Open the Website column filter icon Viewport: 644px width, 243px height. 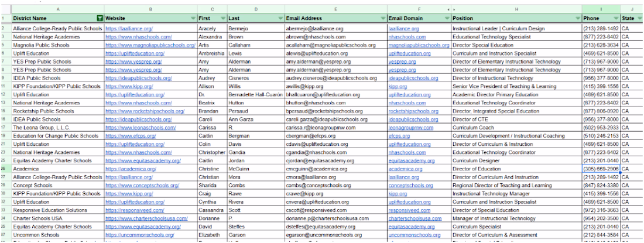click(x=193, y=19)
